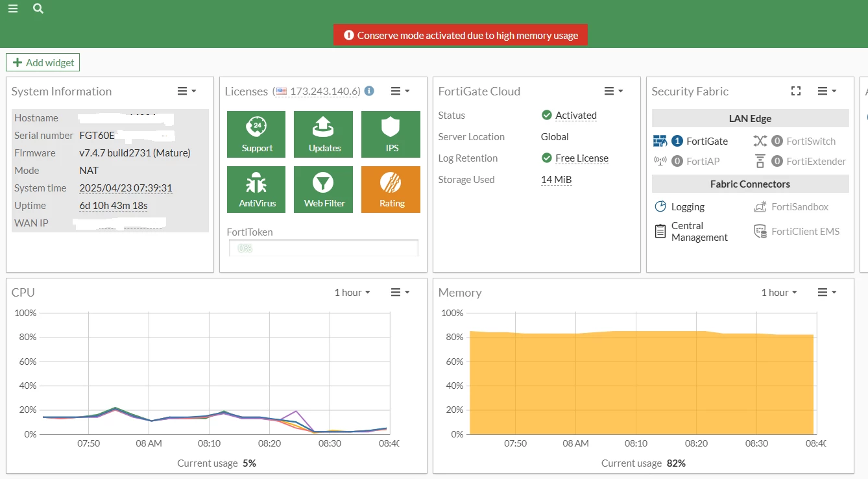868x479 pixels.
Task: Click the 14 MiB storage used link
Action: point(557,180)
